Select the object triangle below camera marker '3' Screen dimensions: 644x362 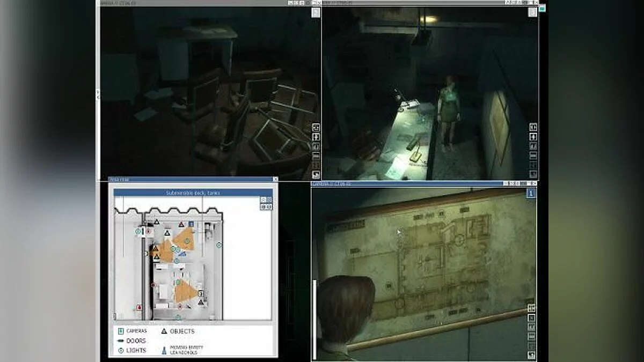[x=201, y=302]
